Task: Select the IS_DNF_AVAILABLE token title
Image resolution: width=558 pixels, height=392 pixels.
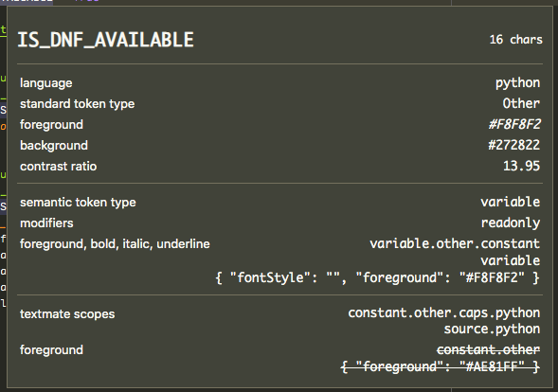Action: [105, 40]
